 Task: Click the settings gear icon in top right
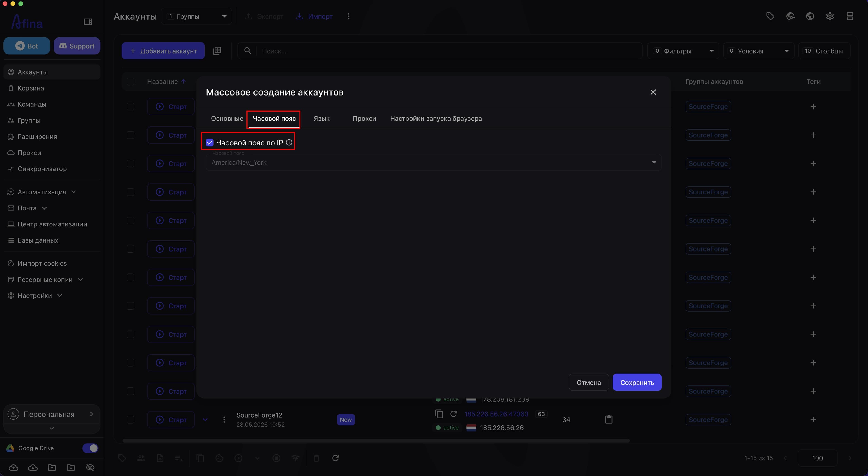[x=830, y=16]
